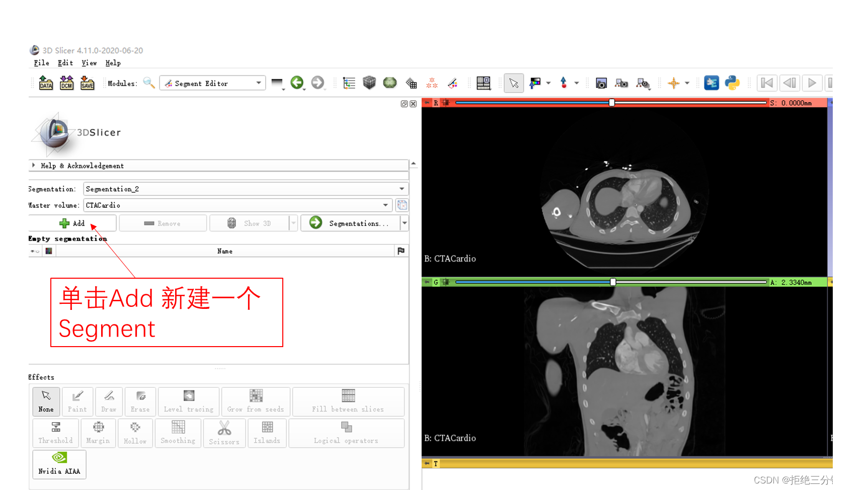Click the green slice offset slider
This screenshot has height=490, width=868.
(611, 282)
